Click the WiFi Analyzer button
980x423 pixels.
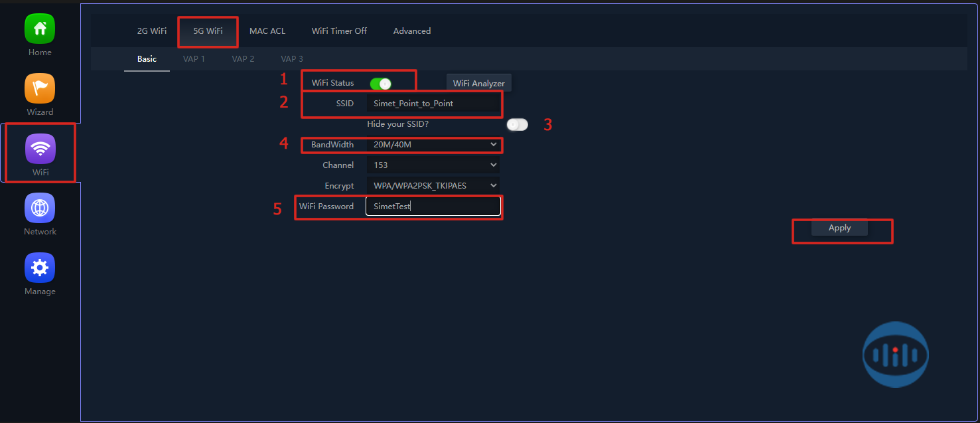click(x=478, y=84)
